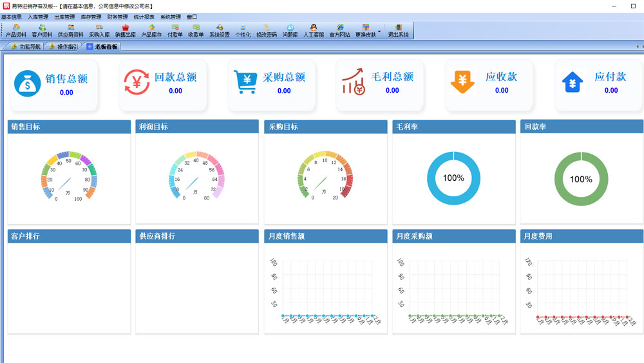This screenshot has width=644, height=363.
Task: Open 统计报表 menu
Action: click(x=144, y=17)
